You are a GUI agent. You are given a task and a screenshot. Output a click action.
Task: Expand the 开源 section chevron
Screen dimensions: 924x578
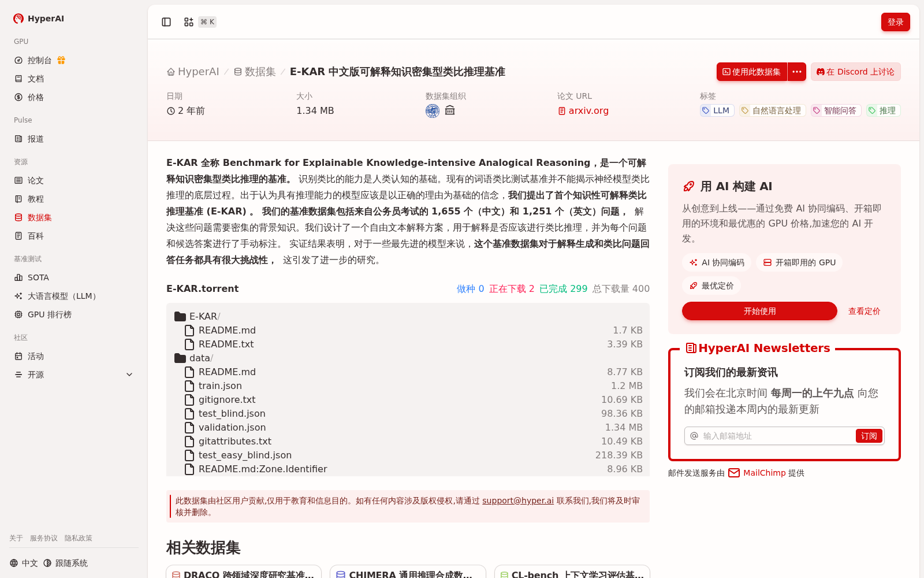(129, 375)
